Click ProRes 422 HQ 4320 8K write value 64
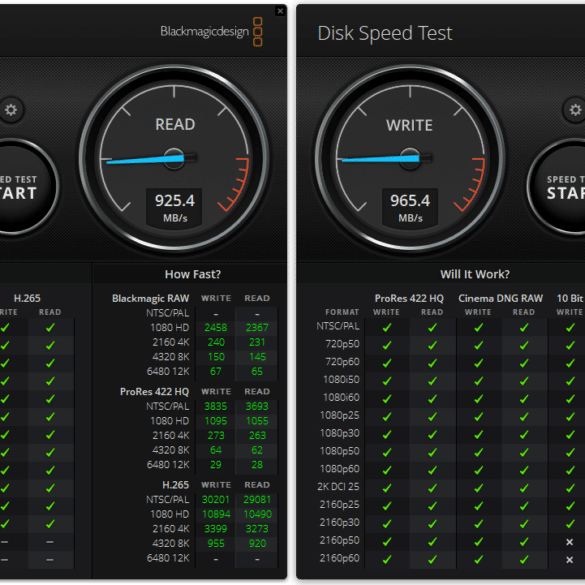 [216, 450]
